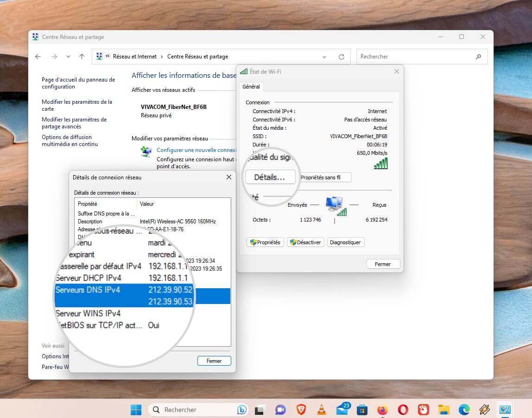
Task: Select the Général tab in État de Wi-Fi
Action: [251, 87]
